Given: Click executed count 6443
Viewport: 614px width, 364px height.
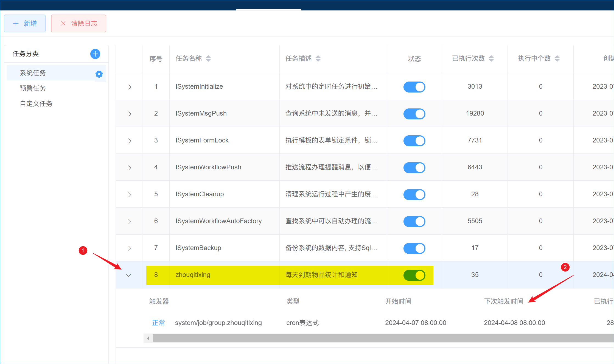Looking at the screenshot, I should [x=475, y=167].
